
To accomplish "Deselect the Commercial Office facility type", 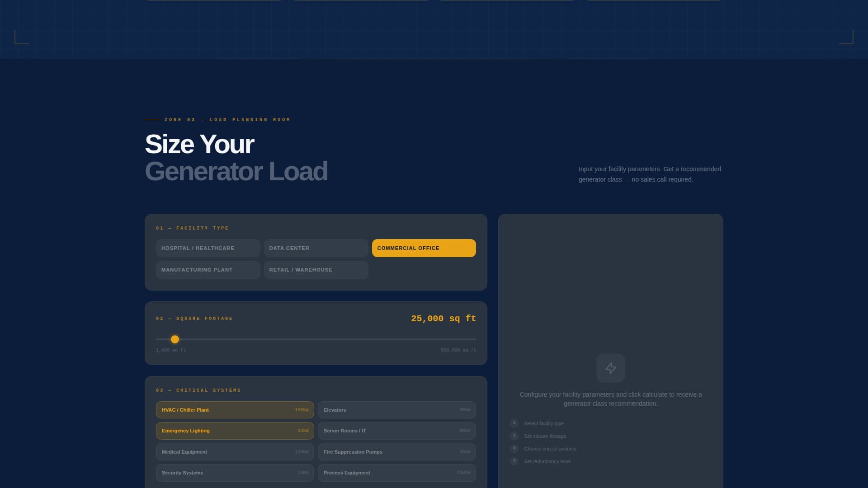I will (424, 248).
